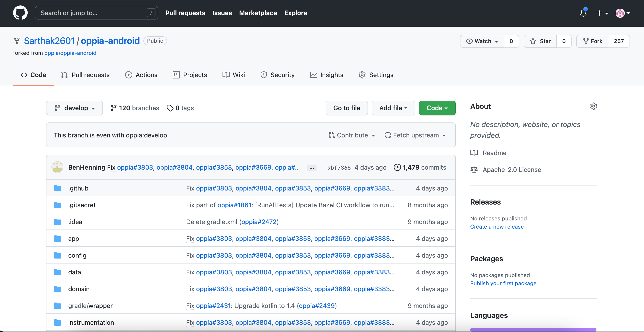Click the commit history clock icon
This screenshot has width=644, height=332.
tap(397, 167)
